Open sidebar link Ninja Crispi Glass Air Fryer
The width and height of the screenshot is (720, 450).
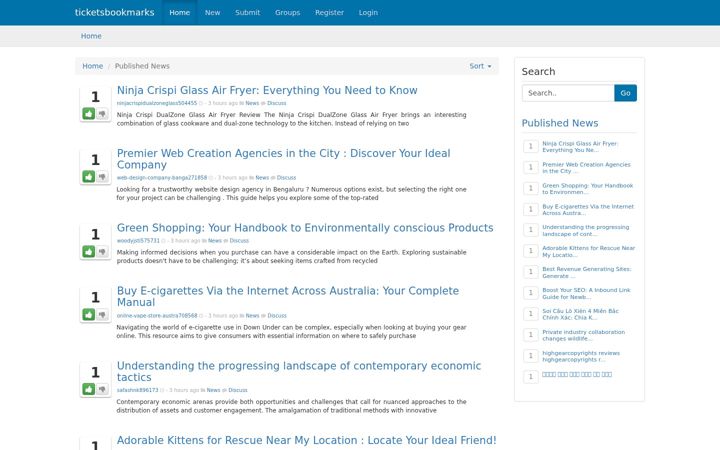tap(580, 147)
